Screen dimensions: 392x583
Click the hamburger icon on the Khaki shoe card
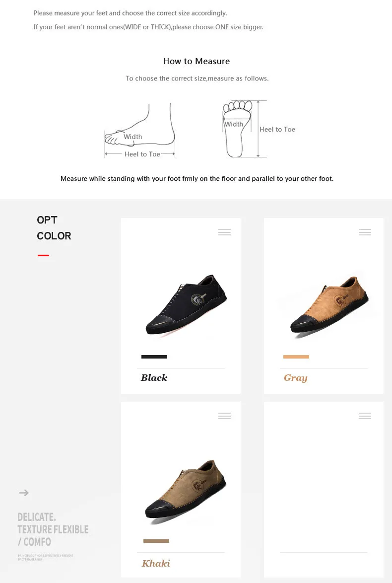pos(224,416)
